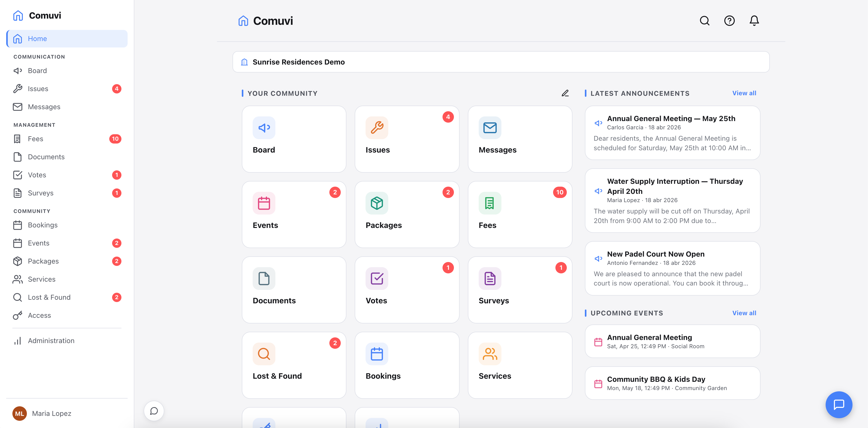Go to Services in sidebar
868x428 pixels.
click(67, 279)
